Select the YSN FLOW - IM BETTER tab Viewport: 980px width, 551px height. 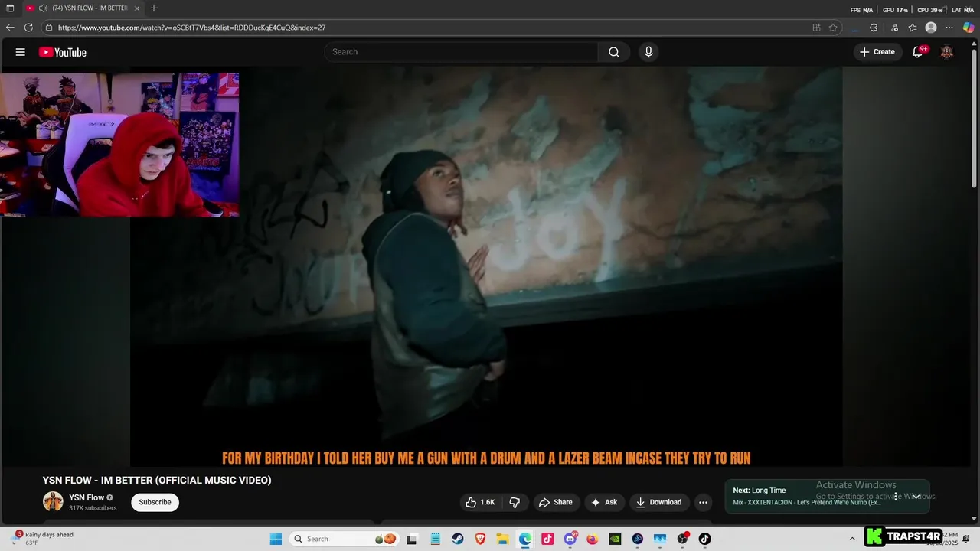[83, 8]
